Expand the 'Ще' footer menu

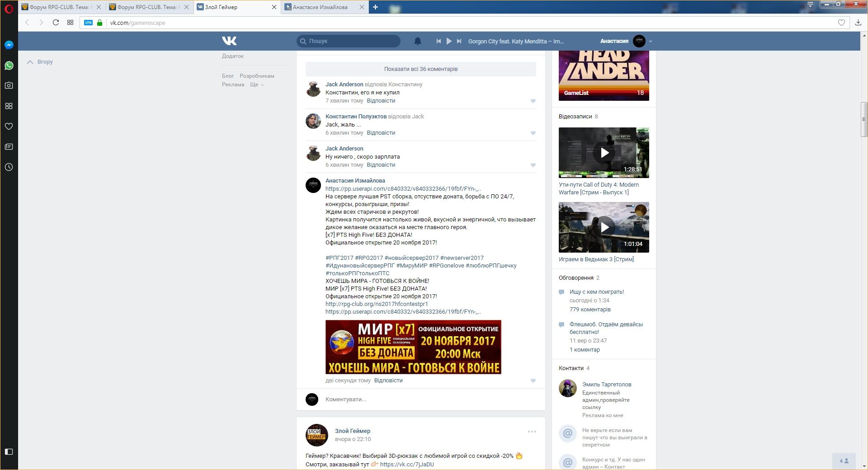click(x=257, y=85)
